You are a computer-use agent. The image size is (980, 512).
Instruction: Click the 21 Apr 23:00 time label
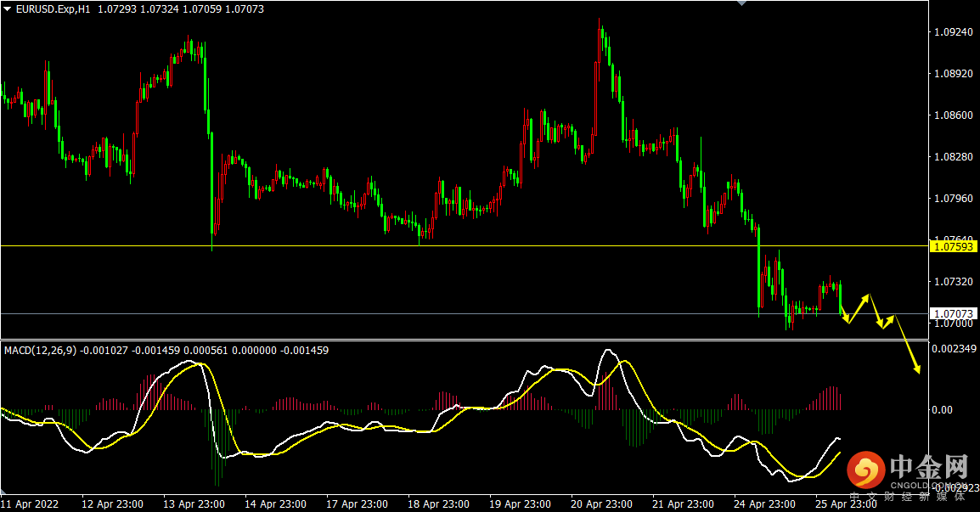(x=683, y=504)
